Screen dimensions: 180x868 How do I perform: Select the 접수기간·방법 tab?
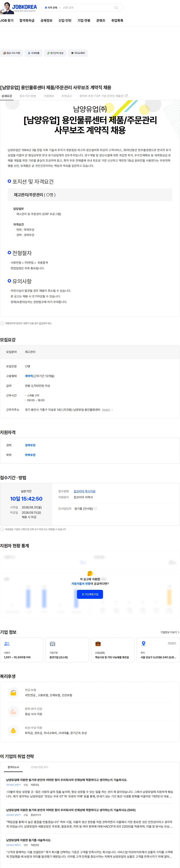[28, 96]
